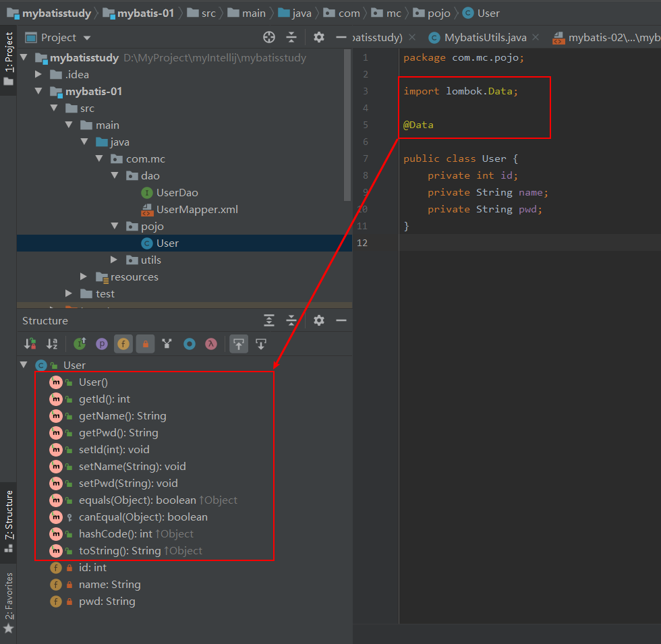This screenshot has width=661, height=644.
Task: Collapse the com.mc package node
Action: (99, 158)
